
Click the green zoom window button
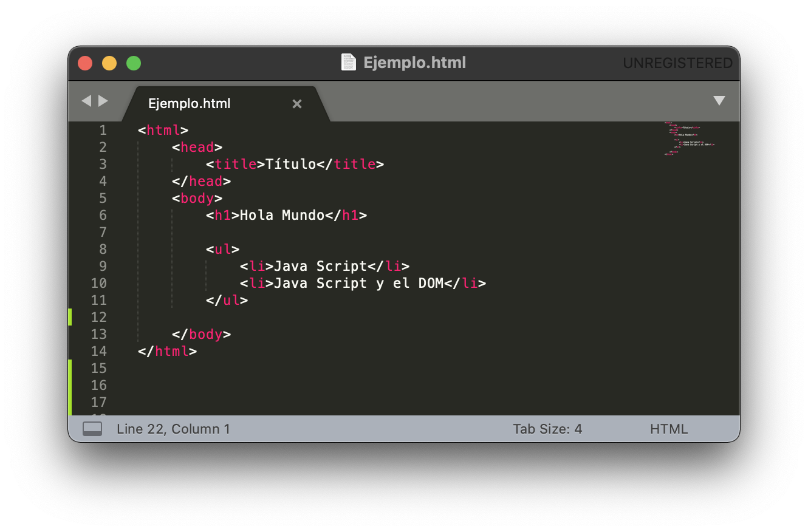134,63
